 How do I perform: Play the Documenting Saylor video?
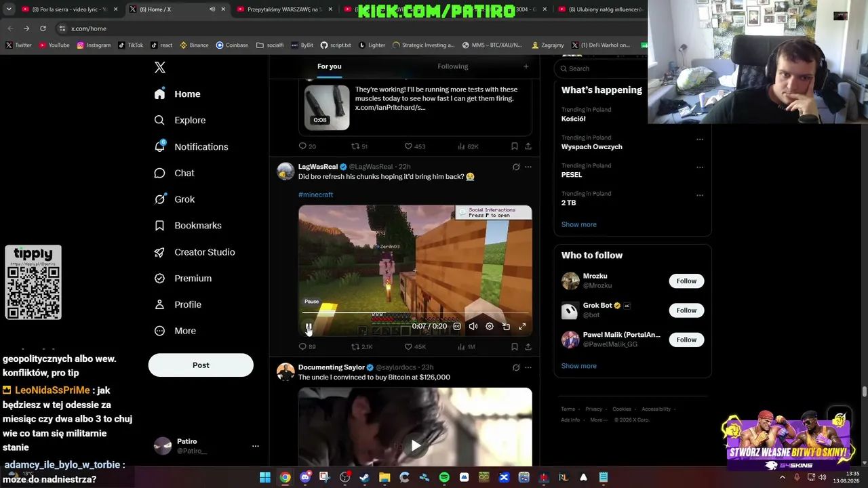pyautogui.click(x=415, y=445)
